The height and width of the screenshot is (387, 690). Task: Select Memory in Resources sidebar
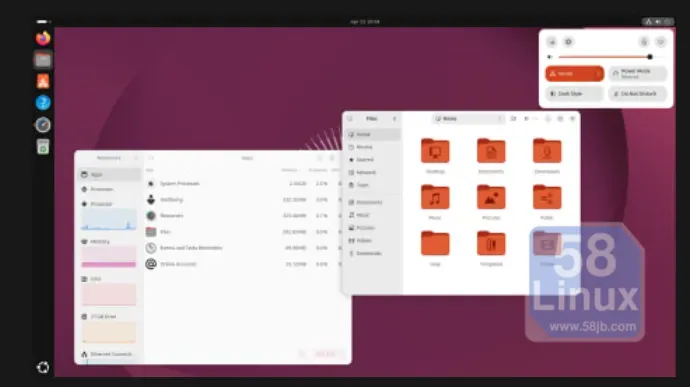pyautogui.click(x=109, y=254)
